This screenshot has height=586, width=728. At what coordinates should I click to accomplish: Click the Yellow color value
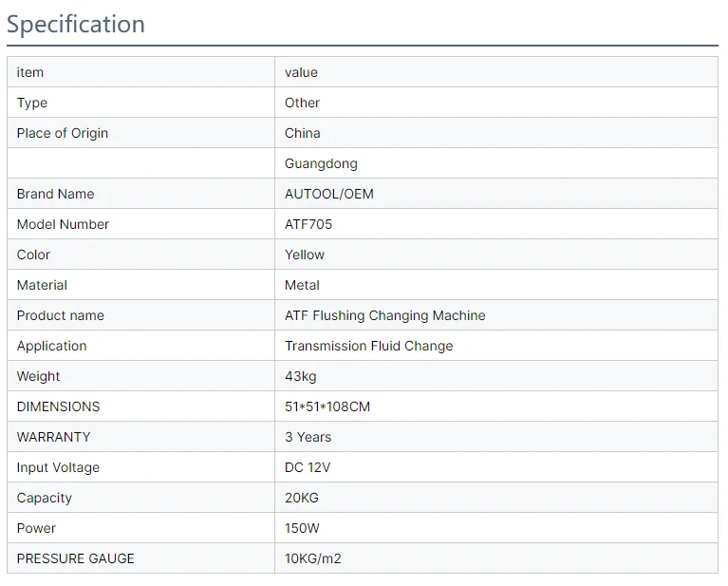tap(305, 255)
